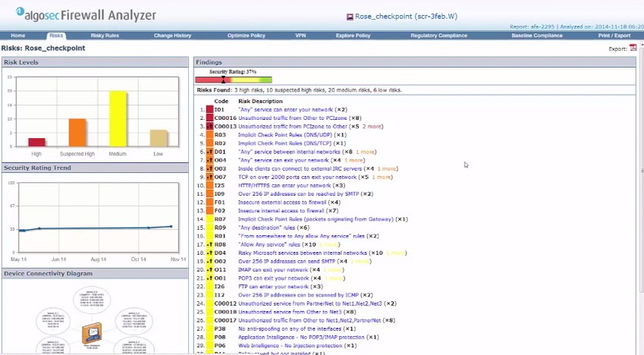Click the red High bar in Risk Levels chart
The width and height of the screenshot is (644, 355).
(36, 142)
